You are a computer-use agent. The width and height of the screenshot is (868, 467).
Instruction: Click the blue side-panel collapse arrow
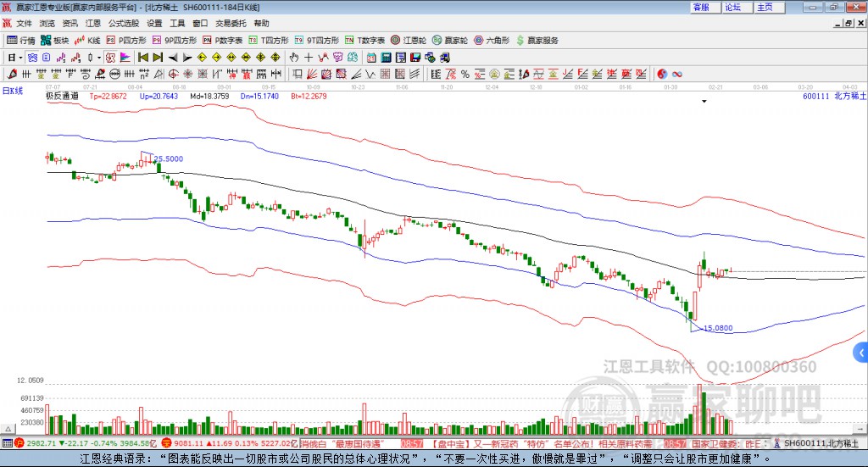click(861, 353)
